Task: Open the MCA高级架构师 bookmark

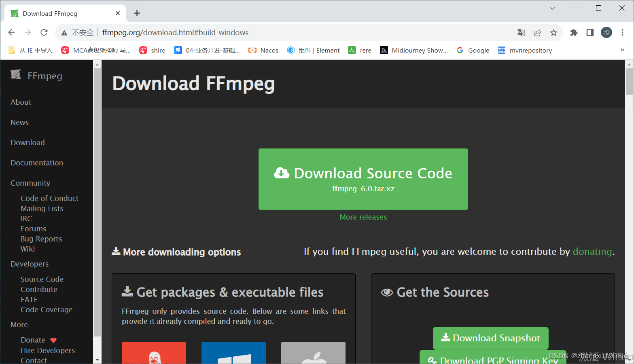Action: tap(96, 50)
